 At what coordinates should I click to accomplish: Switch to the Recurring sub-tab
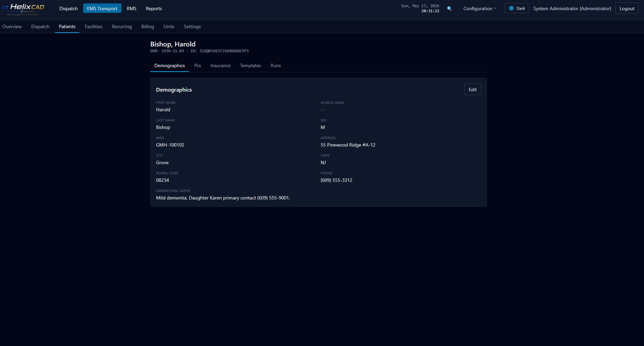[x=122, y=26]
